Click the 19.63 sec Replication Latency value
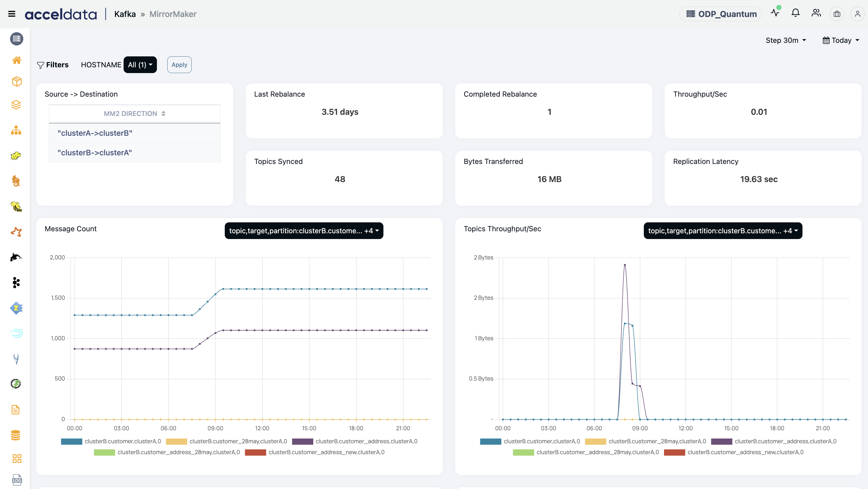 click(x=759, y=179)
